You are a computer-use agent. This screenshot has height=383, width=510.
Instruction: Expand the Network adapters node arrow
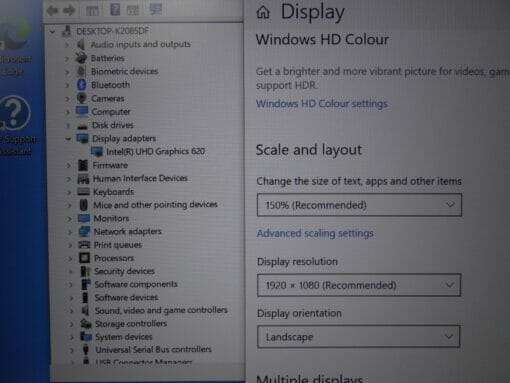[x=70, y=232]
